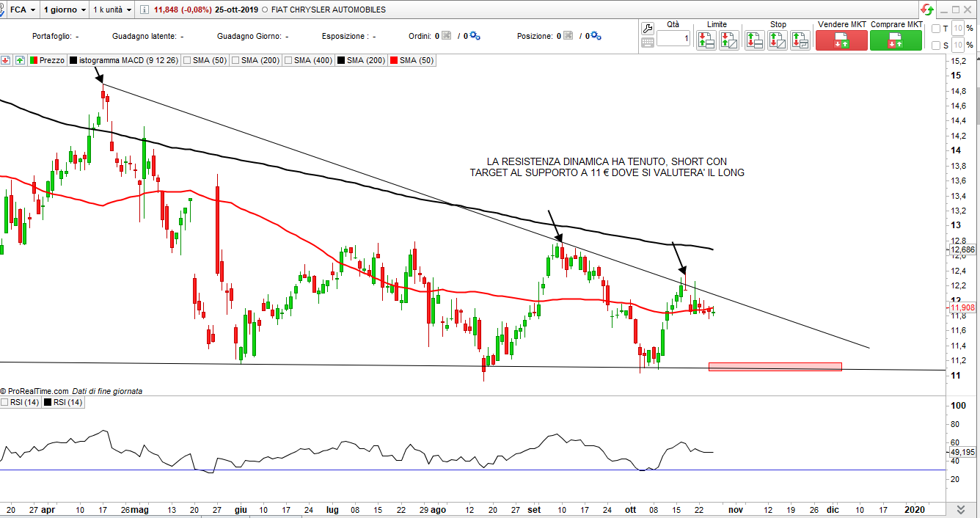Toggle the unchecked SMA (400) indicator
The width and height of the screenshot is (980, 518).
(x=288, y=60)
